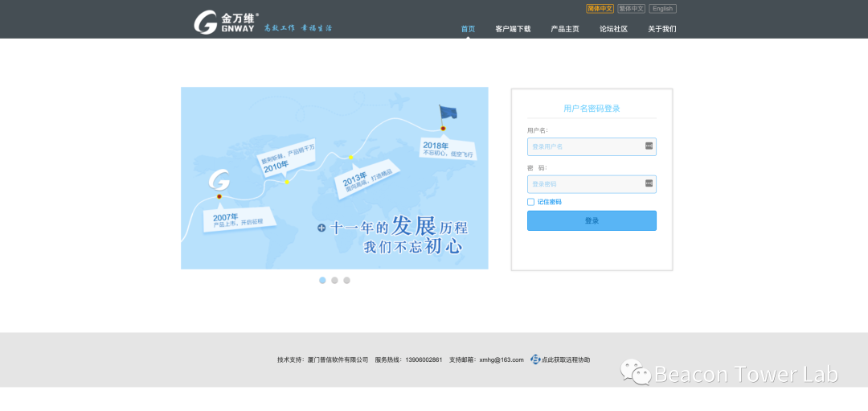868x411 pixels.
Task: Switch language to English
Action: point(662,9)
